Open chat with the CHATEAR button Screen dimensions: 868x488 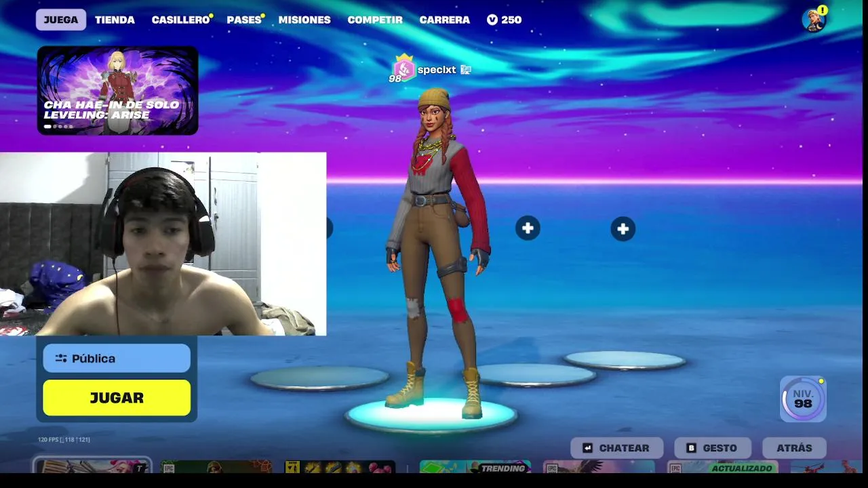(616, 448)
